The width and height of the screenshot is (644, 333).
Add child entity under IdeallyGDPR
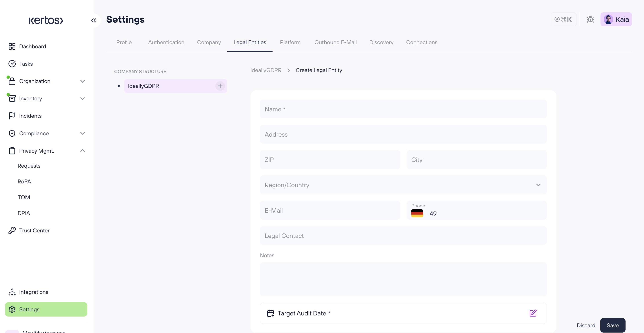coord(220,86)
